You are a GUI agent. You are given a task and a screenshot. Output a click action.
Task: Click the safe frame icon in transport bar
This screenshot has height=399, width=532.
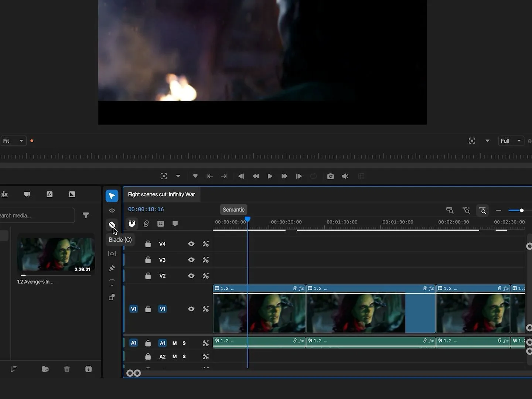tap(164, 176)
